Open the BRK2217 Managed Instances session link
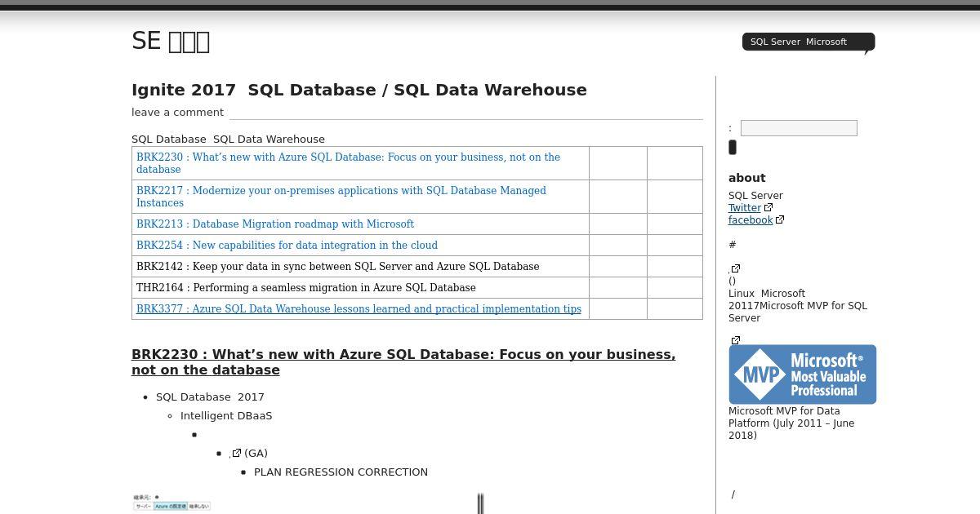 pyautogui.click(x=341, y=196)
